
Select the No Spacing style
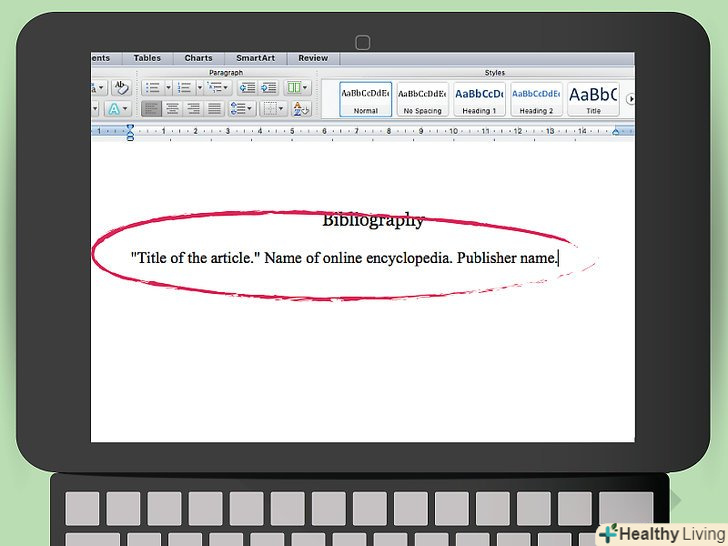(x=422, y=99)
